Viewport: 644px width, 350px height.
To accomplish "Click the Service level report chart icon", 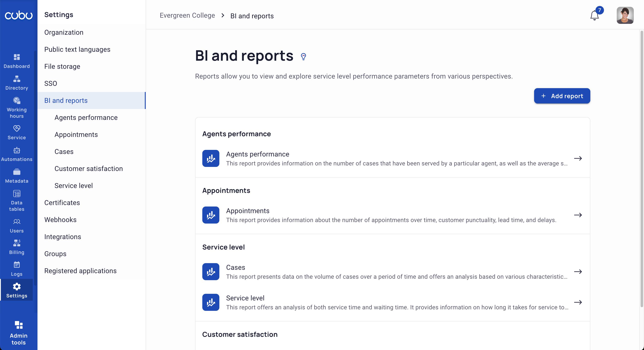I will pos(211,302).
